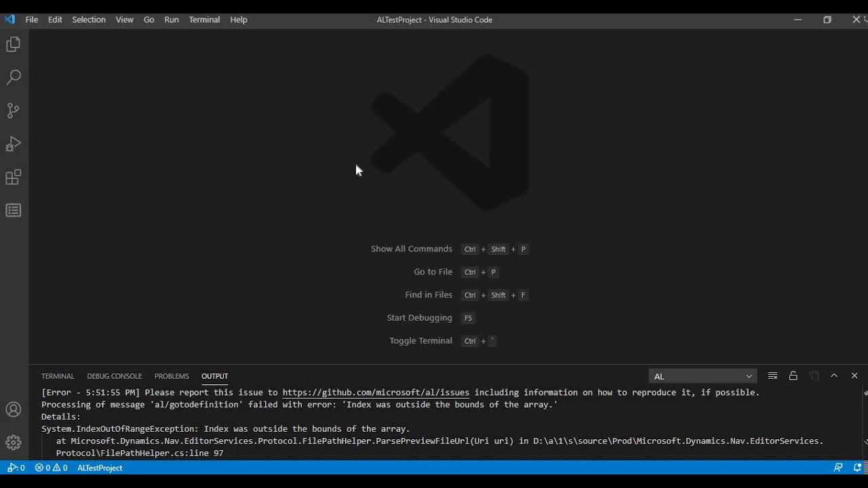The height and width of the screenshot is (488, 868).
Task: Open the github.com/microsoft/al/issues link
Action: pyautogui.click(x=376, y=392)
